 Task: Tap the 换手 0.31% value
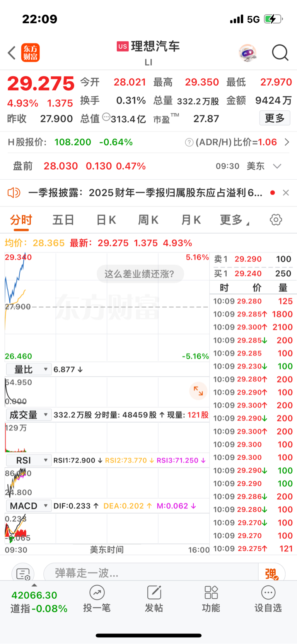(x=131, y=100)
